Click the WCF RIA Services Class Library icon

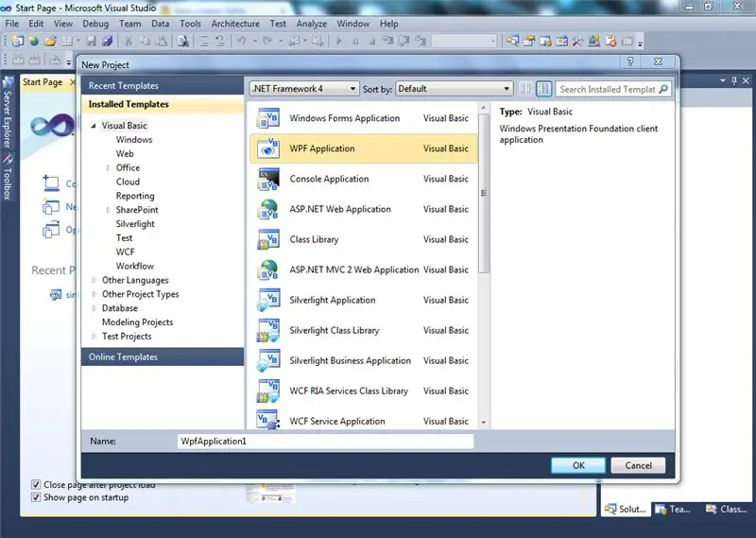point(268,391)
